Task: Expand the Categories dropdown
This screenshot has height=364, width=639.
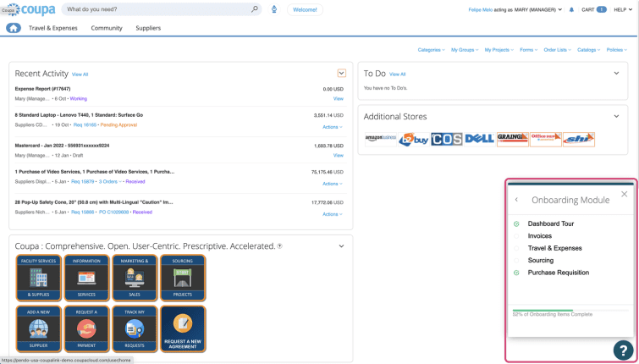Action: click(431, 50)
